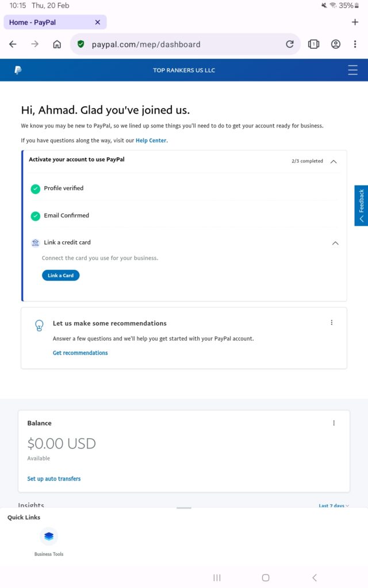
Task: Open the Help Center link
Action: pyautogui.click(x=151, y=141)
